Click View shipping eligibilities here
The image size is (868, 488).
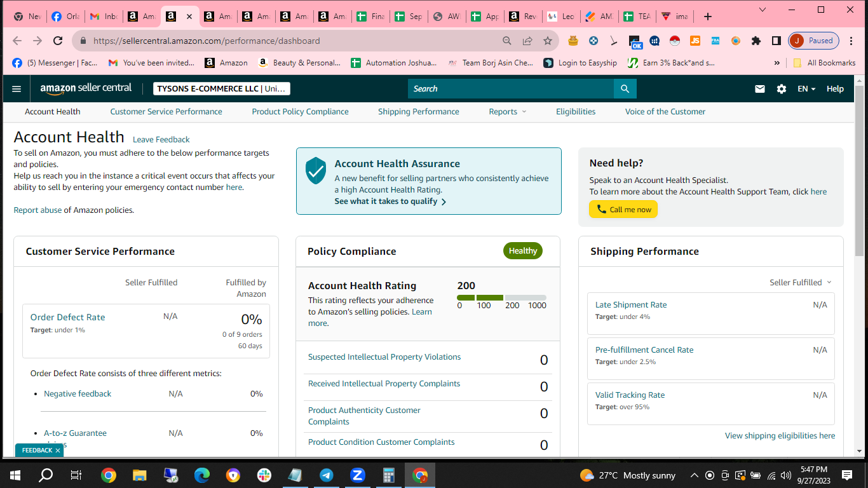(780, 436)
